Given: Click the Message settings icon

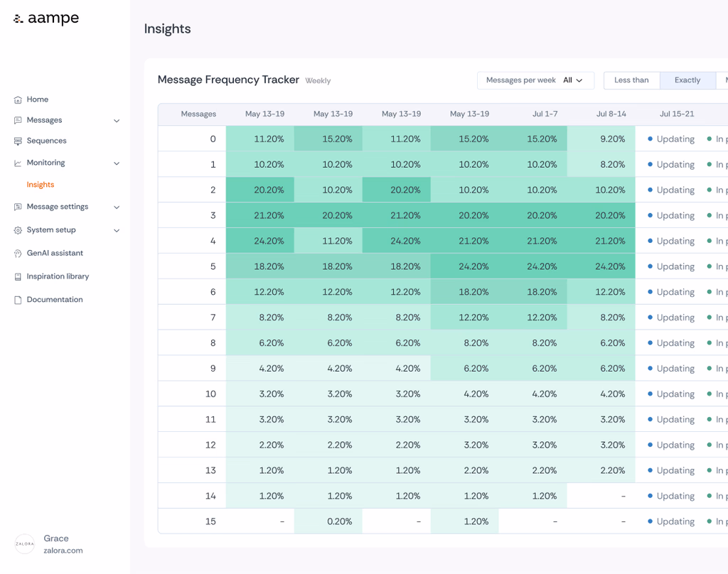Looking at the screenshot, I should pos(18,207).
